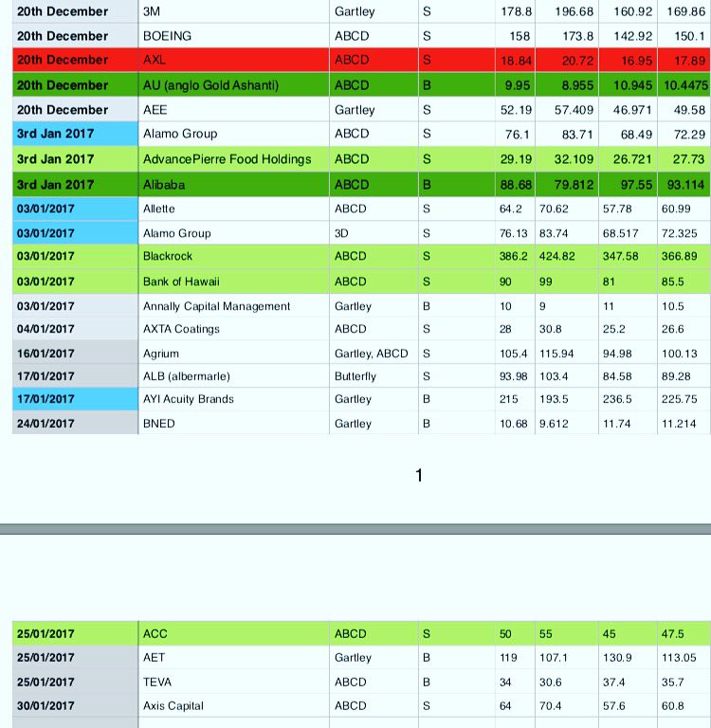Select the Bank of Hawaii cell
This screenshot has height=728, width=711.
coord(233,282)
